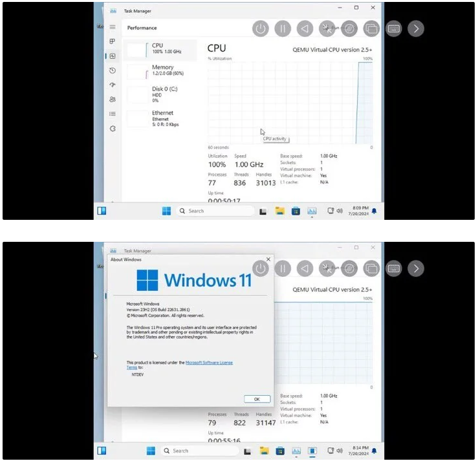This screenshot has height=461, width=476.
Task: Select App history icon in sidebar
Action: pyautogui.click(x=113, y=70)
